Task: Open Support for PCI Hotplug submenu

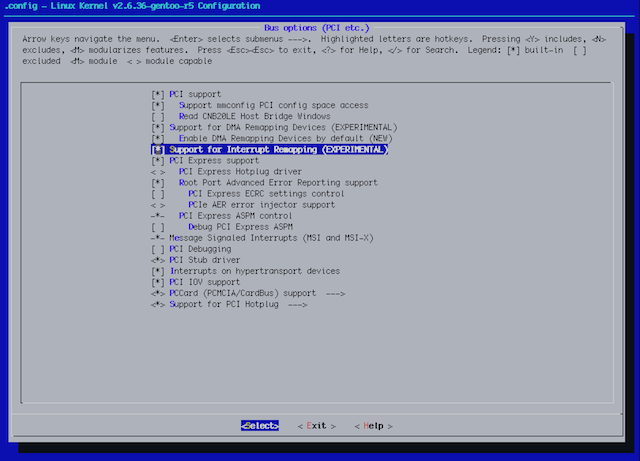Action: click(x=229, y=304)
